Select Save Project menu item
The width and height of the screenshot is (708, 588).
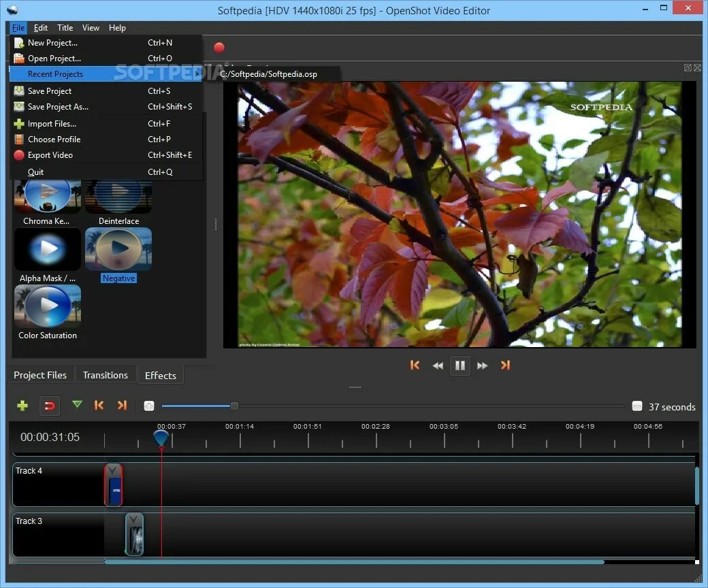click(x=106, y=91)
